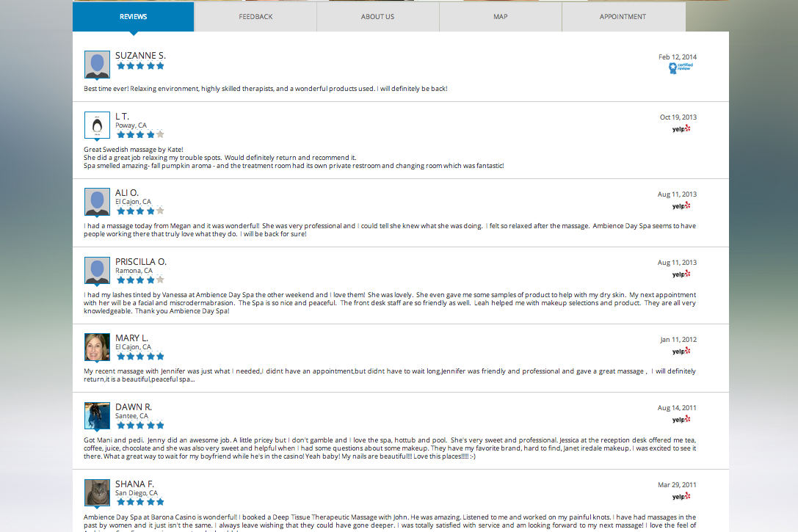Viewport: 798px width, 532px height.
Task: Click the review about massage with Jennifer
Action: [390, 376]
